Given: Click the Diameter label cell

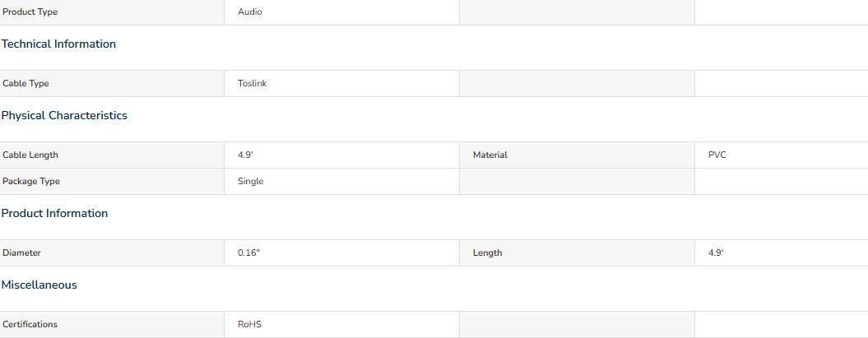Looking at the screenshot, I should 112,252.
